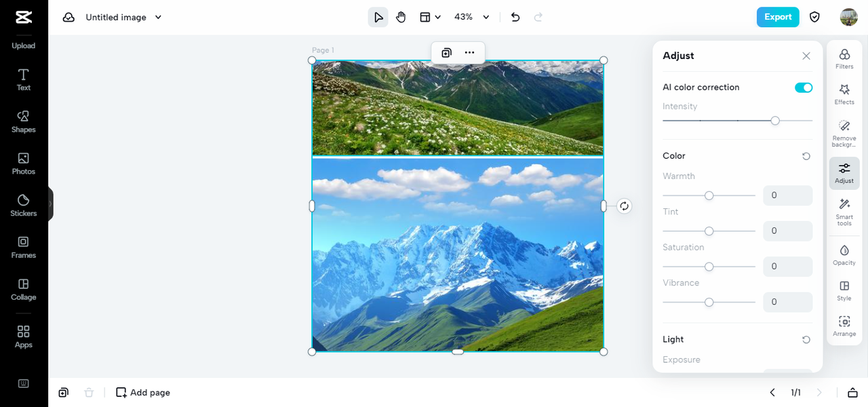The width and height of the screenshot is (868, 407).
Task: Open the Style panel
Action: coord(844,290)
